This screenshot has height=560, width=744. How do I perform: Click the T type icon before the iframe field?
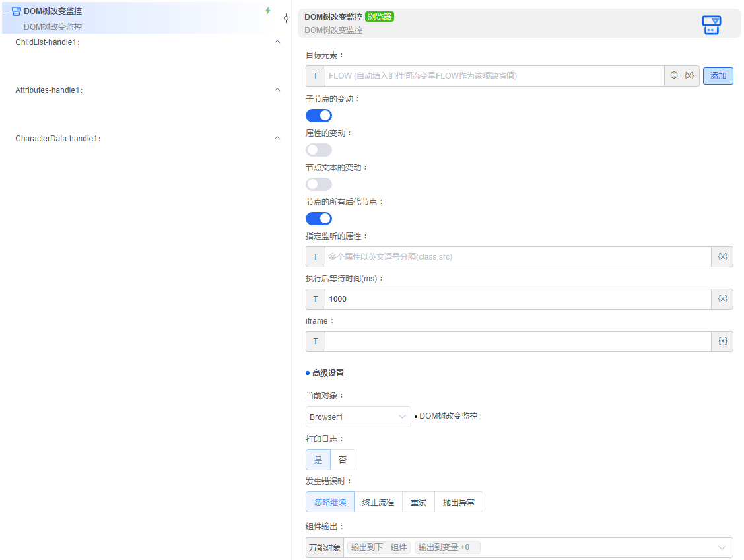(x=315, y=341)
